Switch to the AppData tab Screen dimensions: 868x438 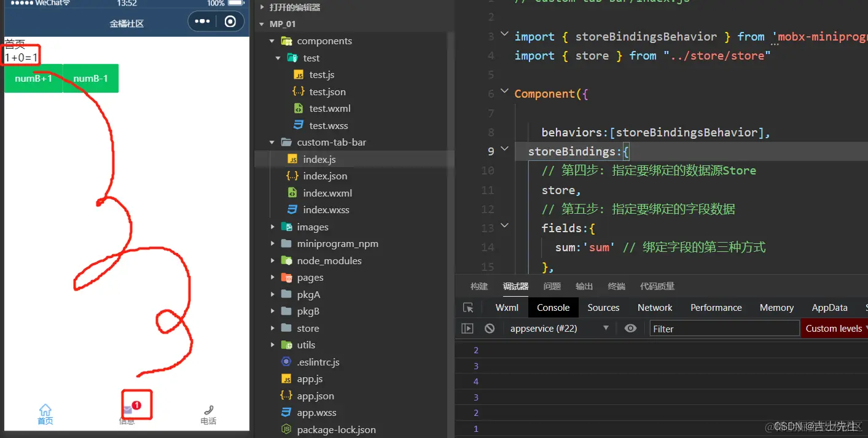pyautogui.click(x=829, y=308)
